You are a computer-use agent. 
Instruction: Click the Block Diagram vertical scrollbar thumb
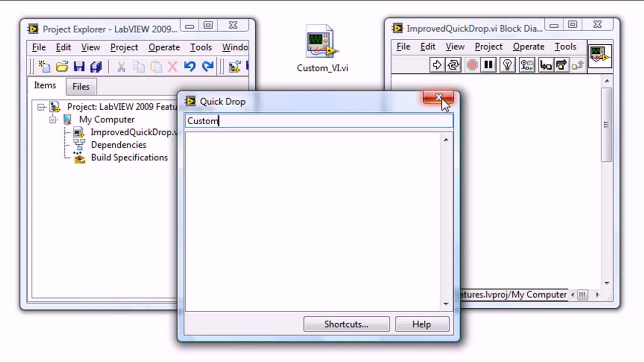click(x=607, y=125)
